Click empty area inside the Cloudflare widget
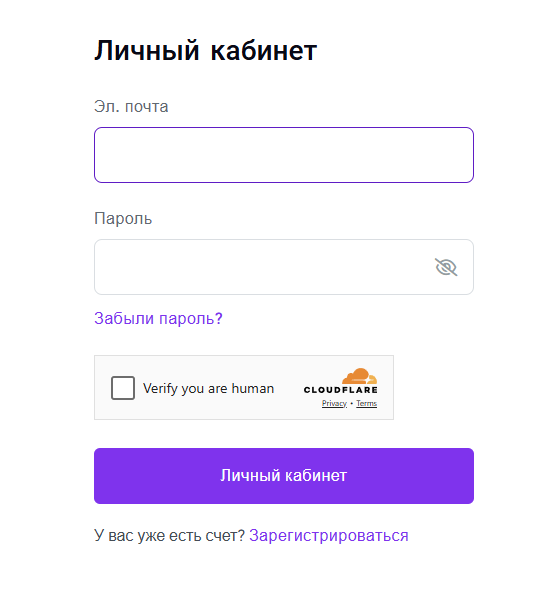Screen dimensions: 553x599 tap(289, 409)
